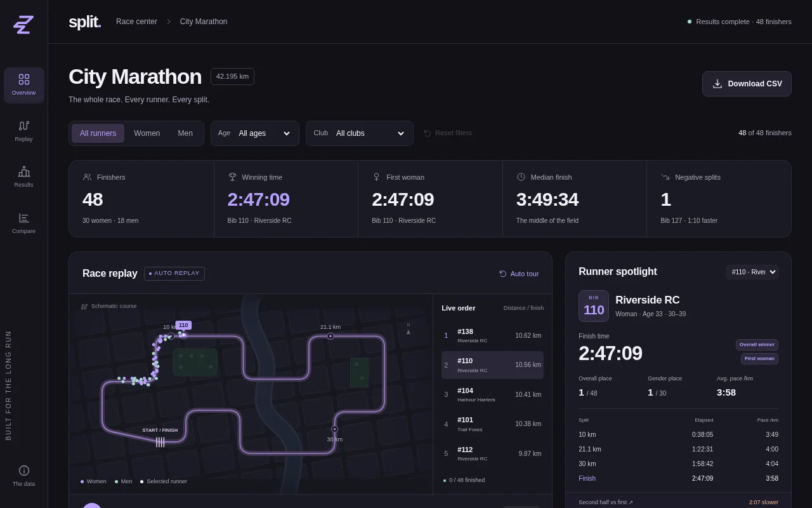Click the Download CSV button

point(747,84)
